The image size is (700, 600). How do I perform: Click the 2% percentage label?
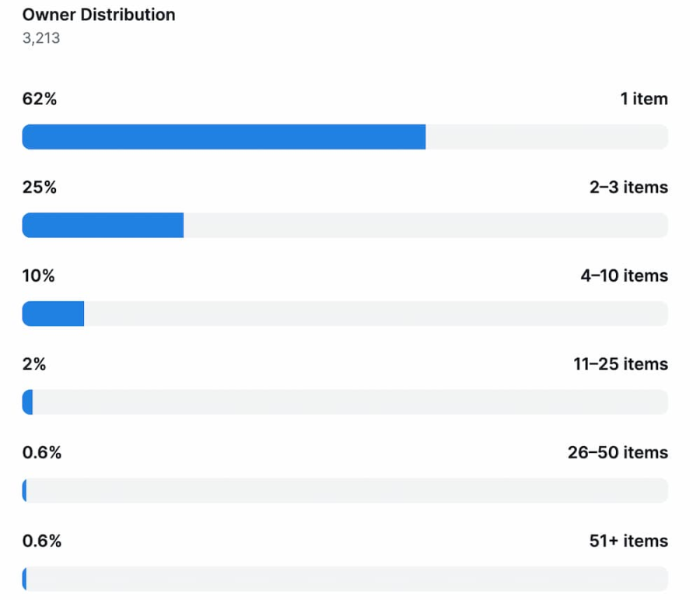point(34,364)
